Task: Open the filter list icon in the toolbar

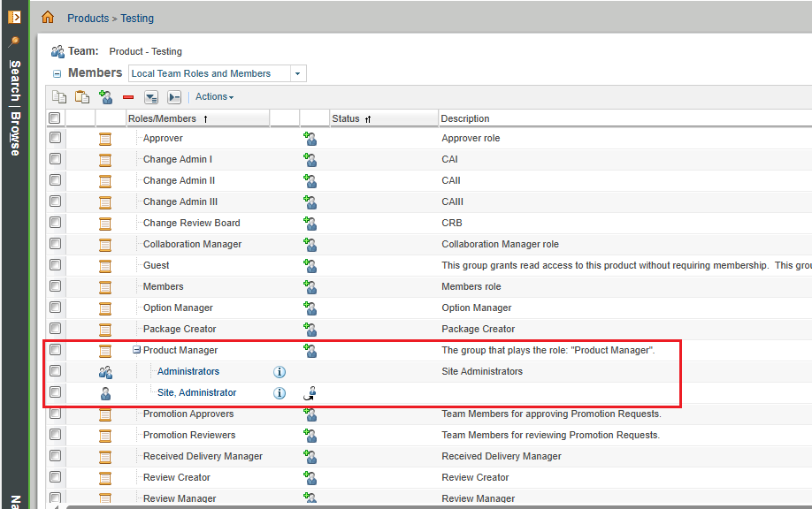Action: (x=150, y=97)
